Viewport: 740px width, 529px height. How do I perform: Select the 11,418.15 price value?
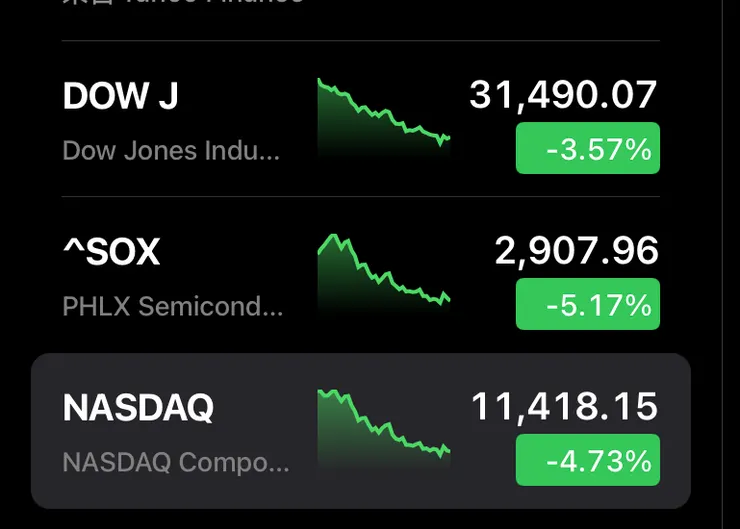[x=564, y=406]
